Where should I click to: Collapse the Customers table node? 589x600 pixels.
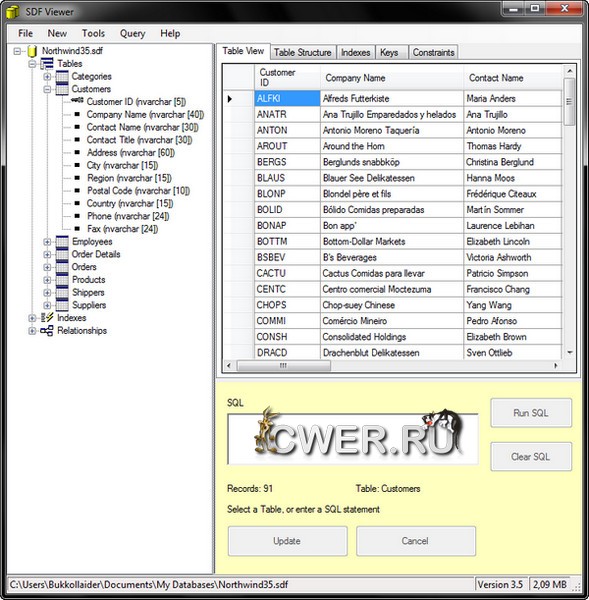pyautogui.click(x=47, y=89)
